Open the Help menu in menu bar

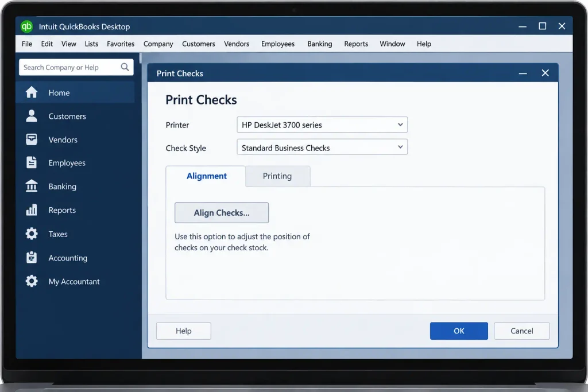pos(424,44)
